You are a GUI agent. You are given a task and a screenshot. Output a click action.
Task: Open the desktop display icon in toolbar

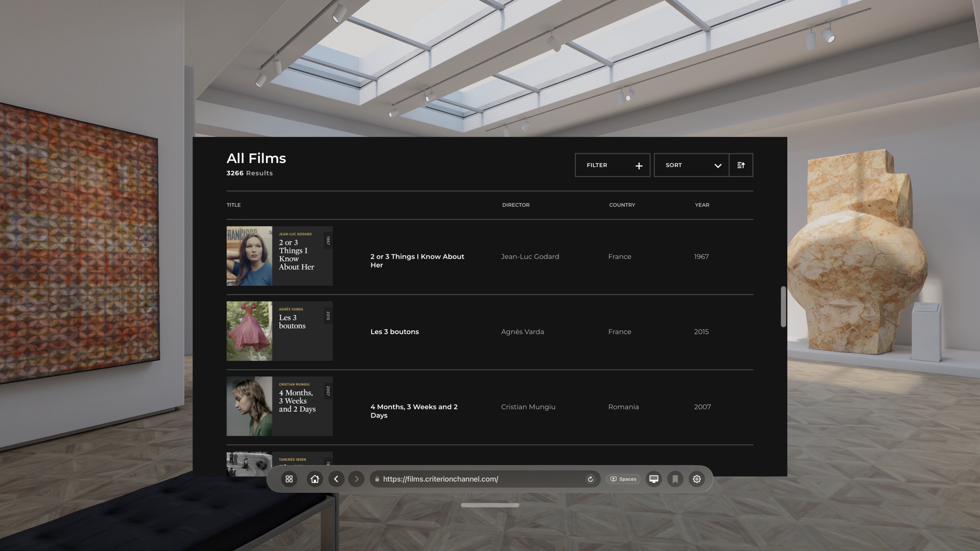pos(654,479)
